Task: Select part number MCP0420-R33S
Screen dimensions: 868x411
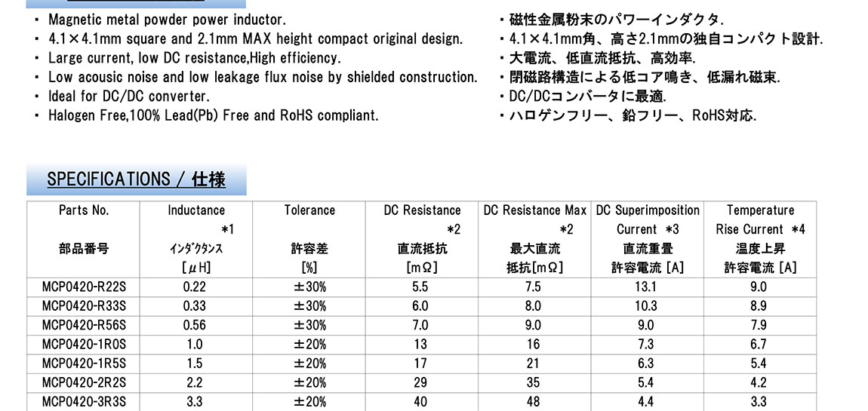Action: (x=84, y=305)
